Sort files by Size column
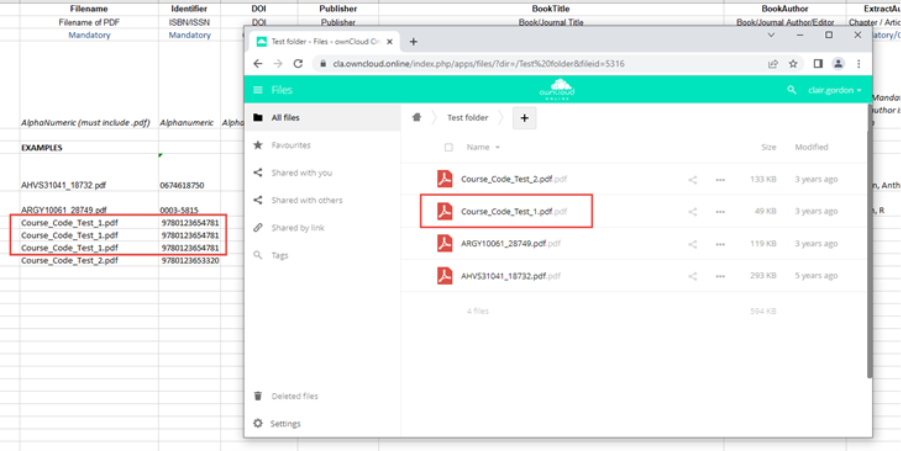 tap(768, 148)
